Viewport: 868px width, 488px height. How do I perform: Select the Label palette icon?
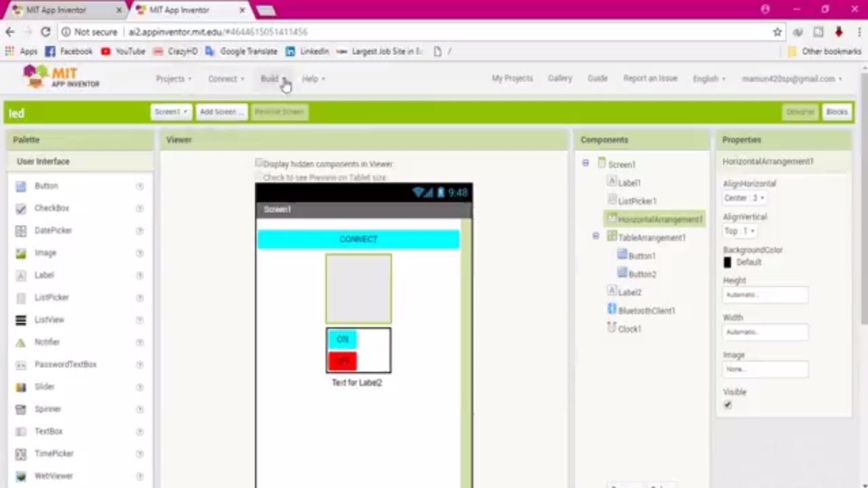(x=21, y=276)
